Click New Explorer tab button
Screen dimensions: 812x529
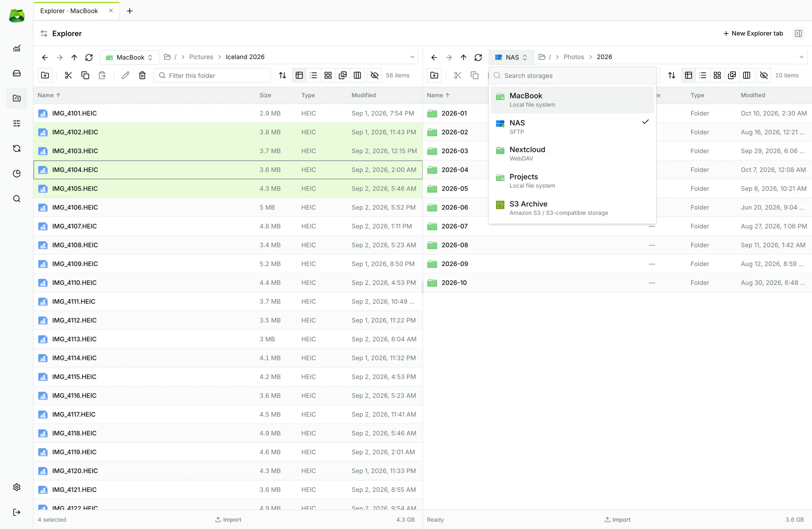click(753, 33)
